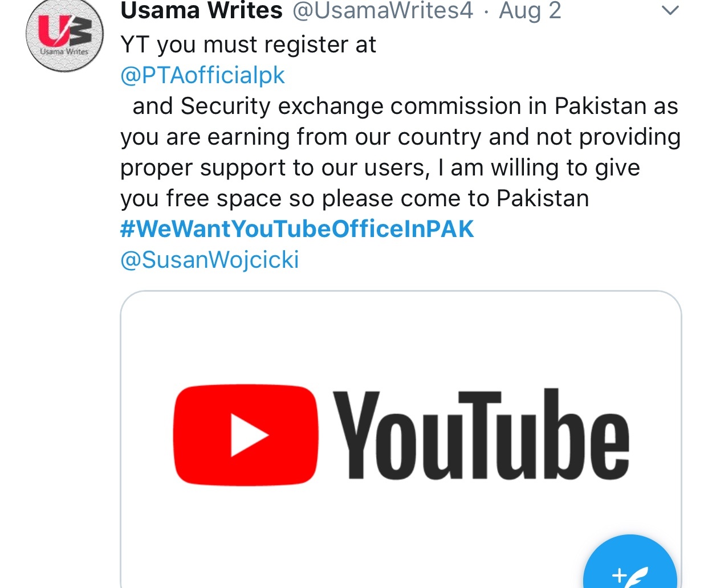
Task: Click the line 'you free space so please come'
Action: tap(293, 198)
